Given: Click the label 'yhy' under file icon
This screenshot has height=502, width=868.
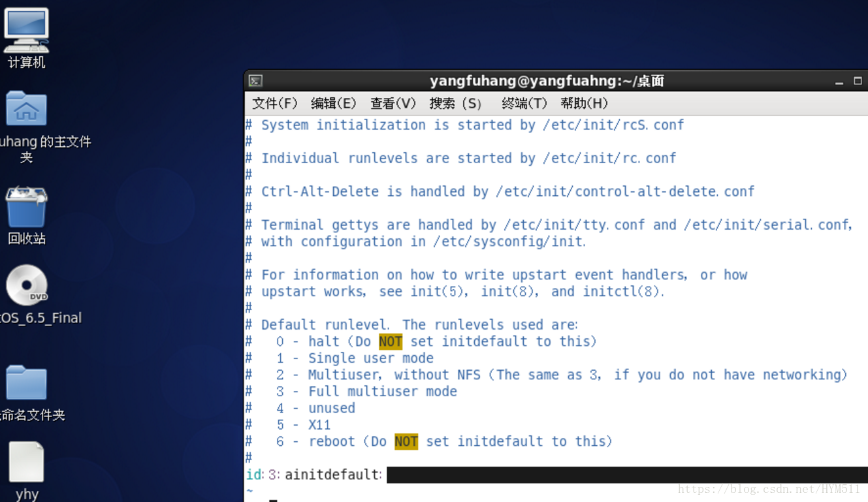Looking at the screenshot, I should click(27, 494).
